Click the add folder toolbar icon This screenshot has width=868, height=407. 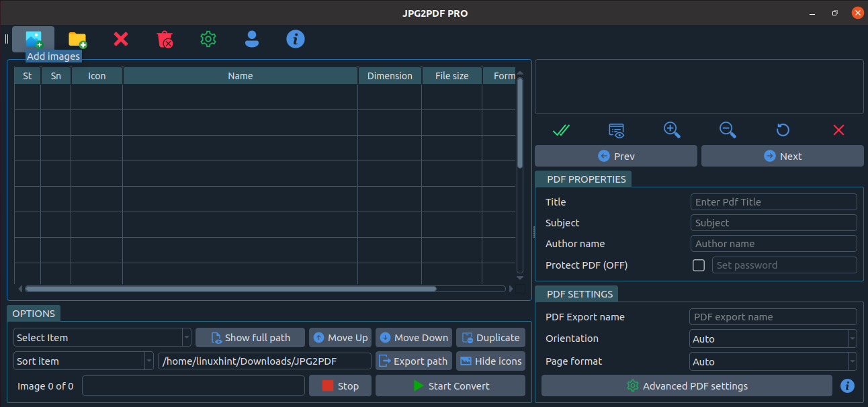[x=77, y=40]
